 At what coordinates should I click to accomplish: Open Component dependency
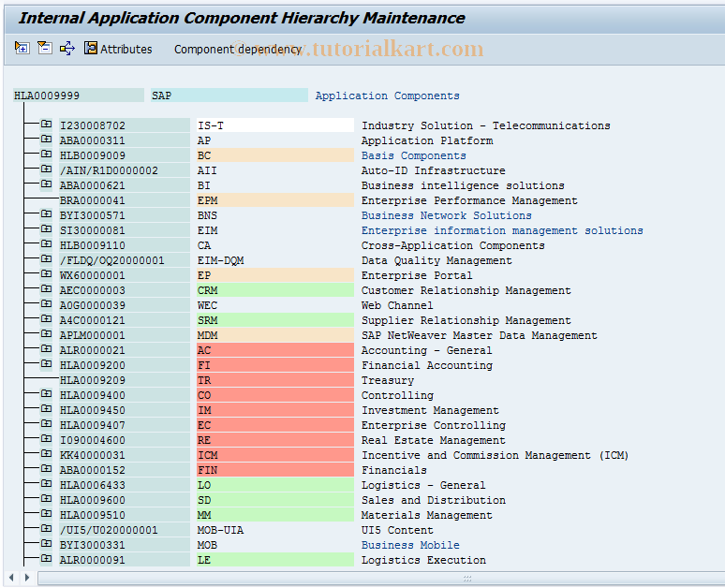click(x=238, y=49)
